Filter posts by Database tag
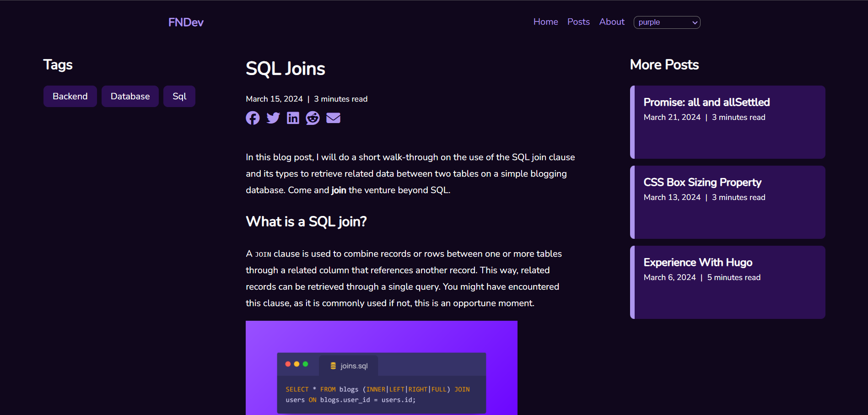Image resolution: width=868 pixels, height=415 pixels. coord(130,96)
